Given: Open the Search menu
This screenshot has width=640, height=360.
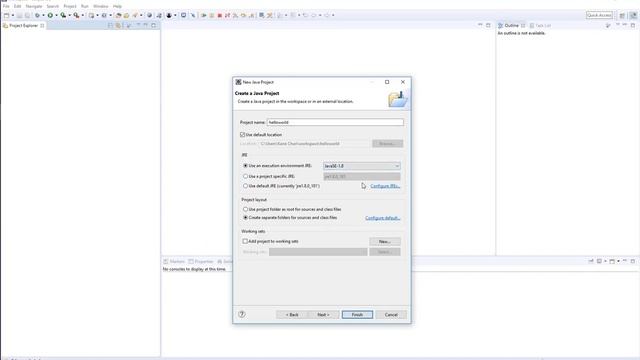Looking at the screenshot, I should pyautogui.click(x=53, y=6).
